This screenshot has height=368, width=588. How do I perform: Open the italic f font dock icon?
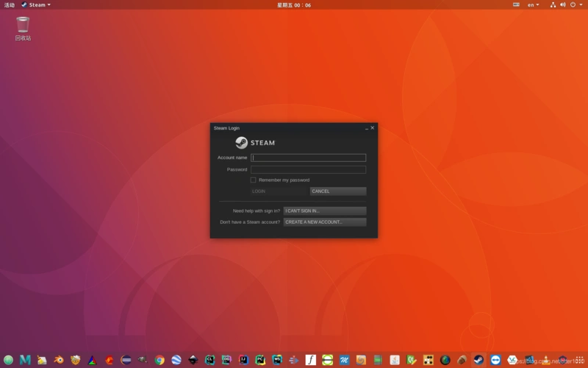(x=310, y=360)
